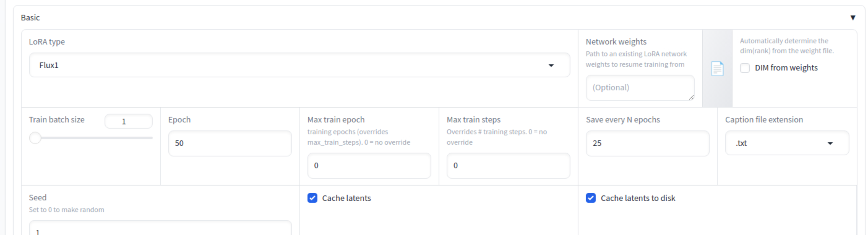This screenshot has height=235, width=868.
Task: Enable the DIM from weights checkbox
Action: coord(745,68)
